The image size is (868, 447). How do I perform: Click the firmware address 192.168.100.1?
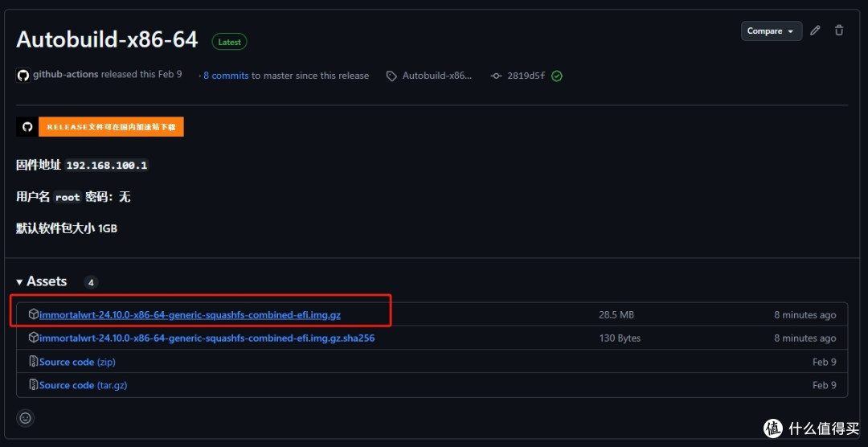108,166
